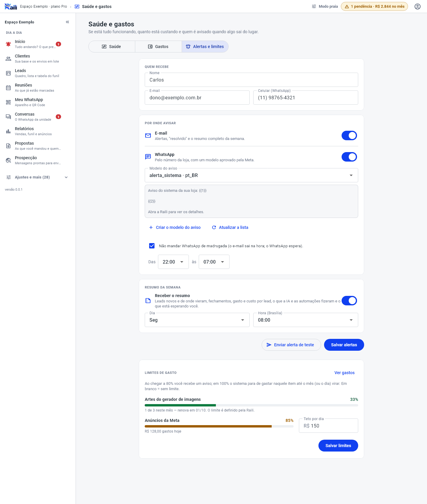Screen dimensions: 427x504
Task: Click the Leads board icon
Action: pyautogui.click(x=8, y=73)
